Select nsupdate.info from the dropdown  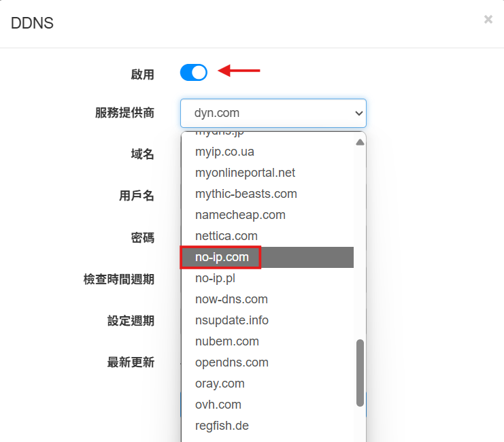pyautogui.click(x=268, y=320)
